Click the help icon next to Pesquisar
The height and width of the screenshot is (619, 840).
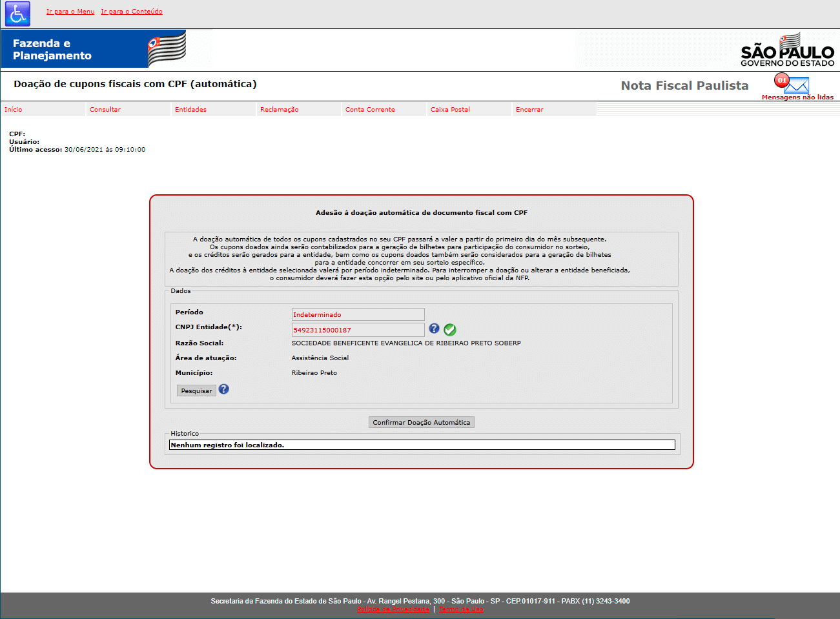click(x=223, y=389)
